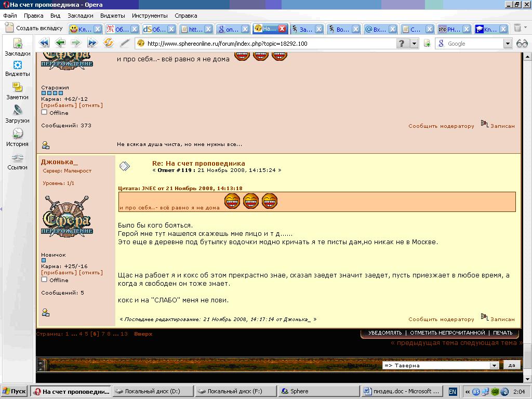Click message icon beside reply #119
This screenshot has height=399, width=532.
[125, 166]
